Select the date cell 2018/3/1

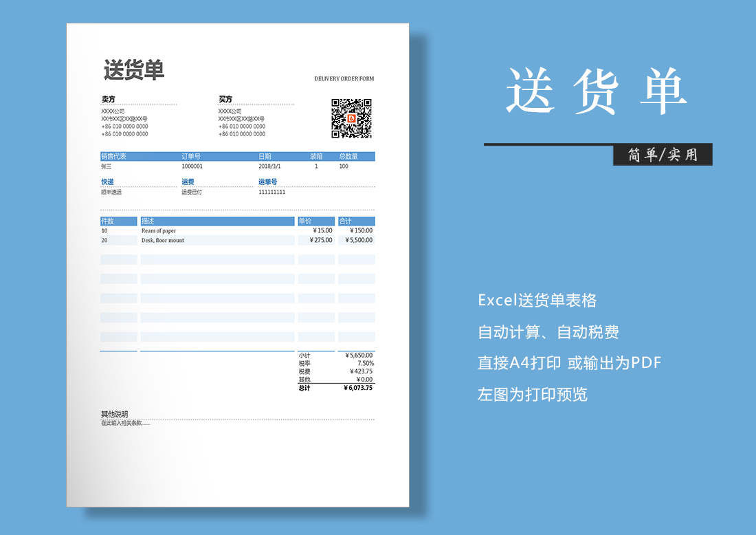pos(269,166)
